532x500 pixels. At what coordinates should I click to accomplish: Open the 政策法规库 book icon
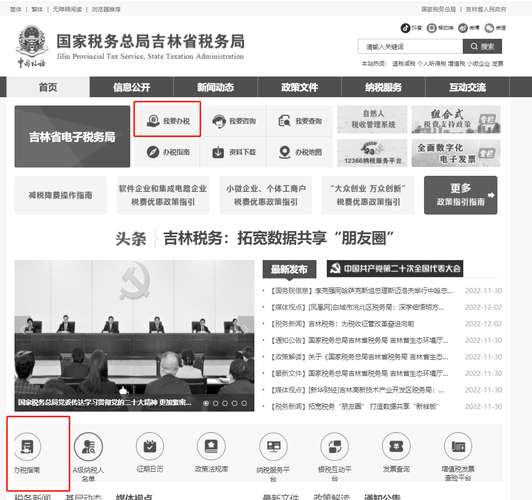(x=211, y=446)
